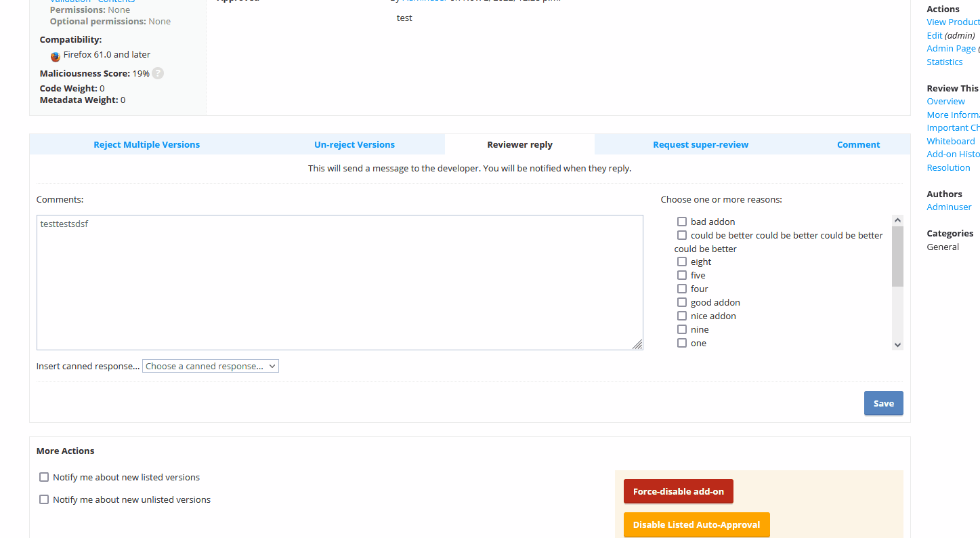Check the 'bad addon' reason

[682, 222]
